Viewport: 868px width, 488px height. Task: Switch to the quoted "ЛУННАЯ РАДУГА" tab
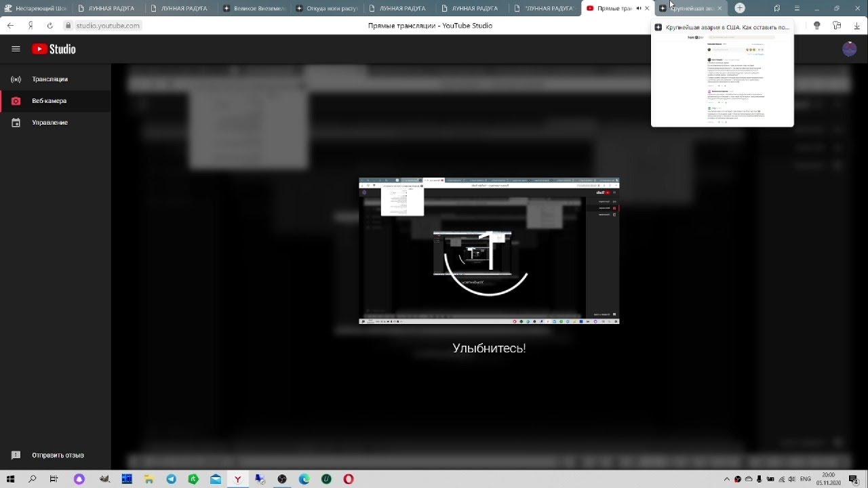click(x=545, y=8)
